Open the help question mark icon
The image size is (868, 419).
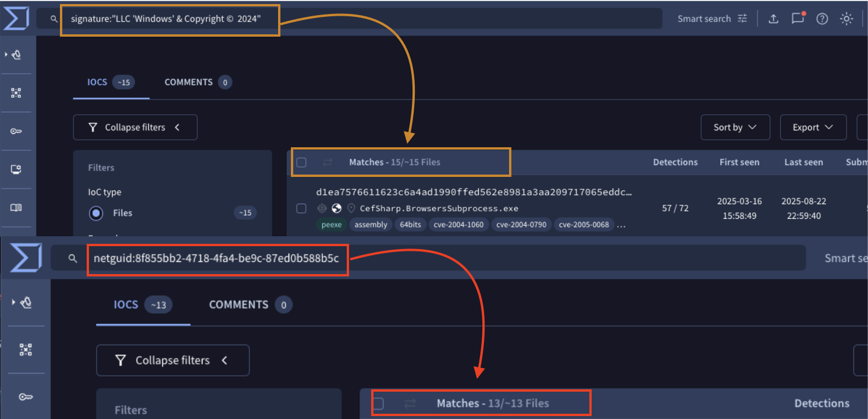822,19
